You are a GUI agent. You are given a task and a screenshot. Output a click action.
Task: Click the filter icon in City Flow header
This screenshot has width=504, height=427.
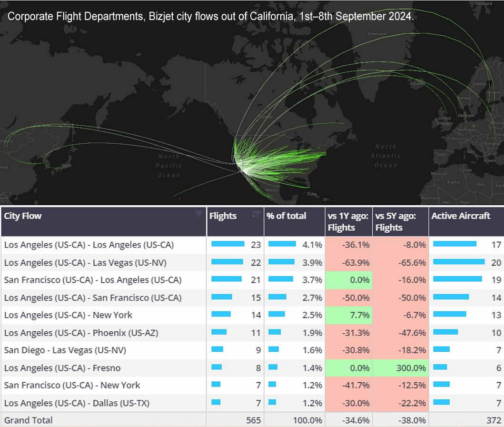pyautogui.click(x=199, y=214)
